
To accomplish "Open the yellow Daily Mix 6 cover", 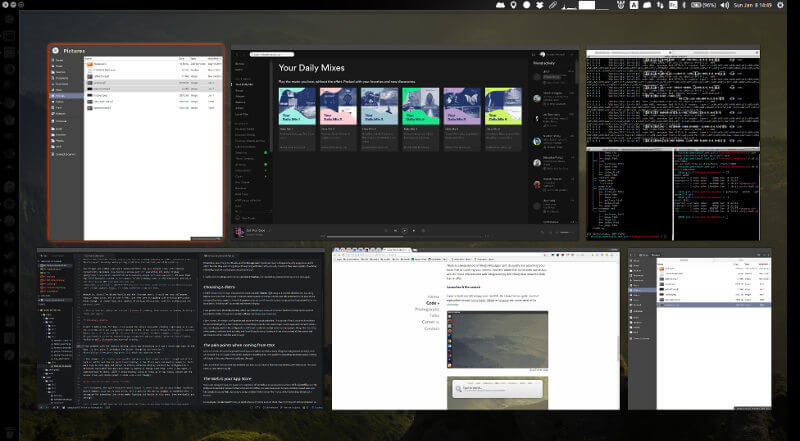I will click(x=504, y=106).
